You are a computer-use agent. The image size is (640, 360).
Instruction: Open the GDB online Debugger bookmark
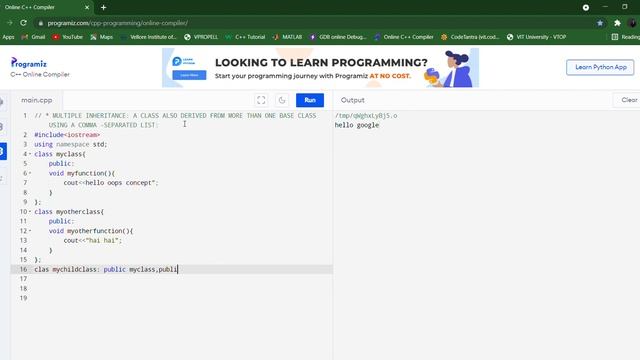tap(338, 37)
